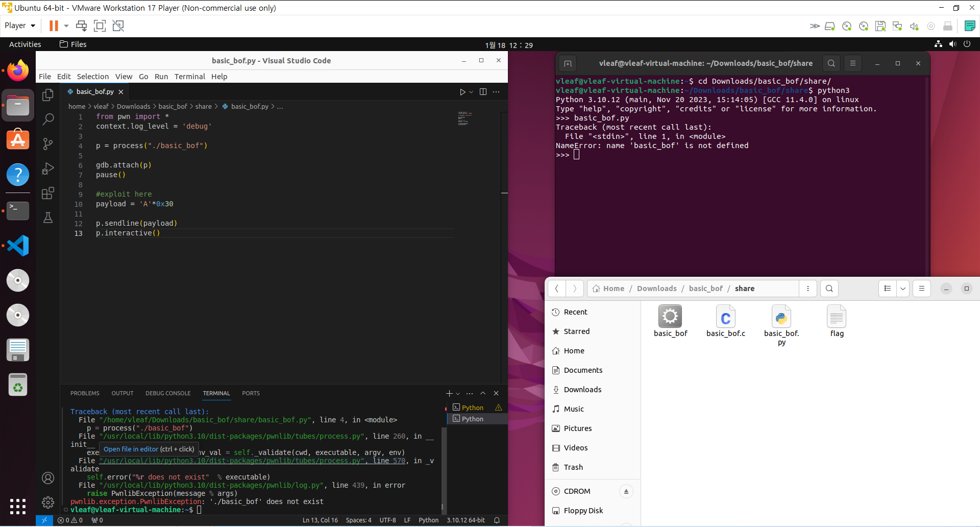The height and width of the screenshot is (527, 980).
Task: Open new tab button in GNOME Terminal
Action: (568, 63)
